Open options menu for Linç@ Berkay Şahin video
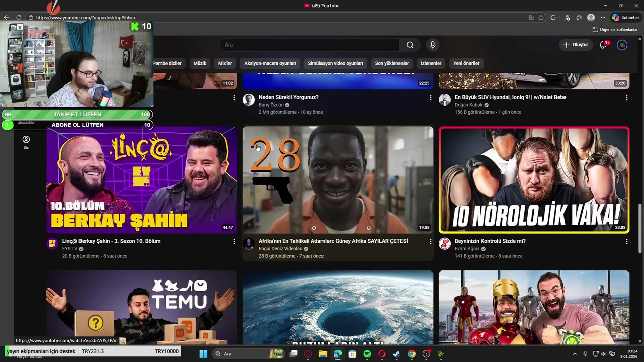This screenshot has height=362, width=644. click(234, 242)
